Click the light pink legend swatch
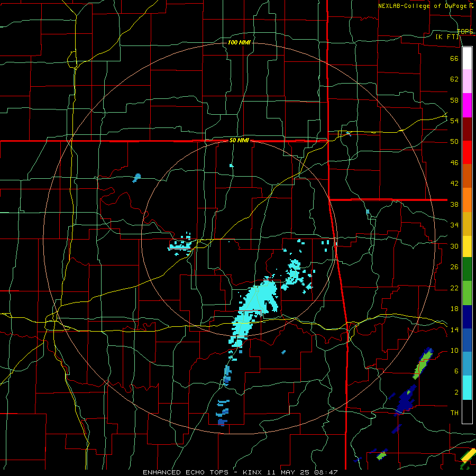 (x=467, y=81)
